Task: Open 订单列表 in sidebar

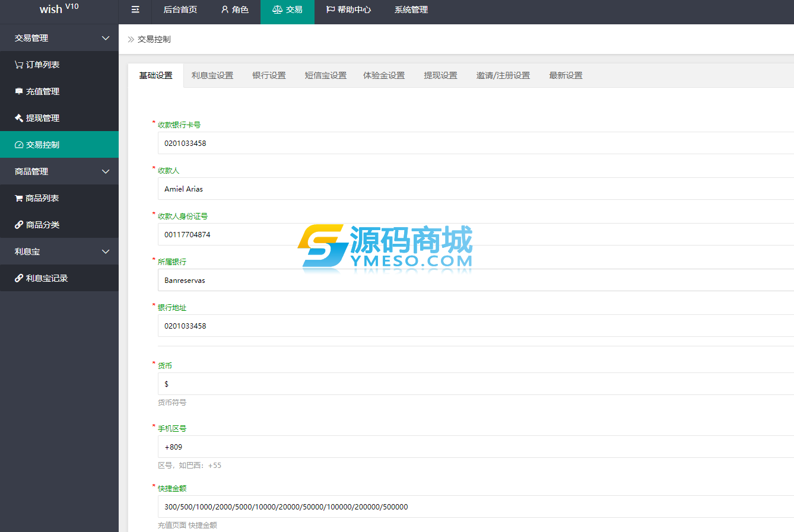Action: [x=59, y=65]
